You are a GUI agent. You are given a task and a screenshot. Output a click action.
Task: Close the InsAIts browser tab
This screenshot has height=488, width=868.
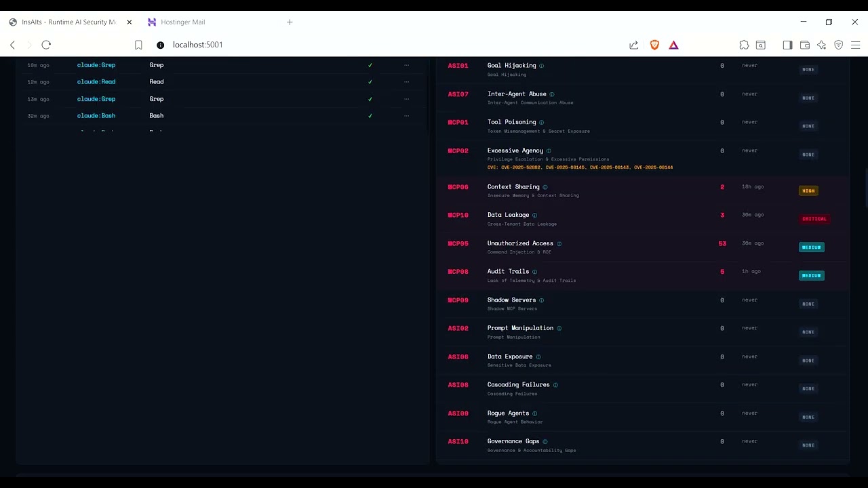coord(130,22)
